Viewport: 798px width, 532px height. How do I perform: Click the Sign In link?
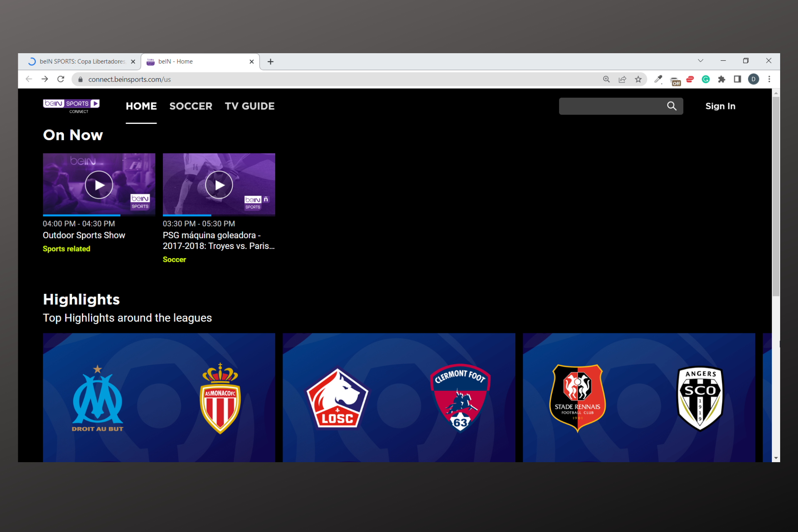(x=720, y=106)
